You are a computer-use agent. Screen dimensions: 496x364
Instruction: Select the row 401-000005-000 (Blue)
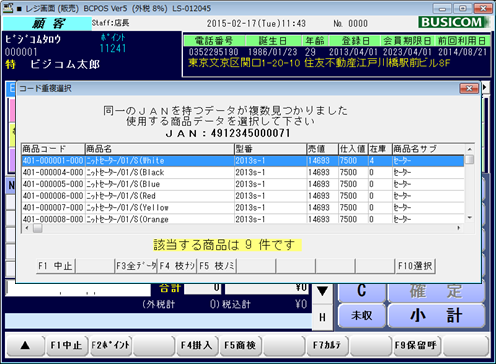click(243, 184)
